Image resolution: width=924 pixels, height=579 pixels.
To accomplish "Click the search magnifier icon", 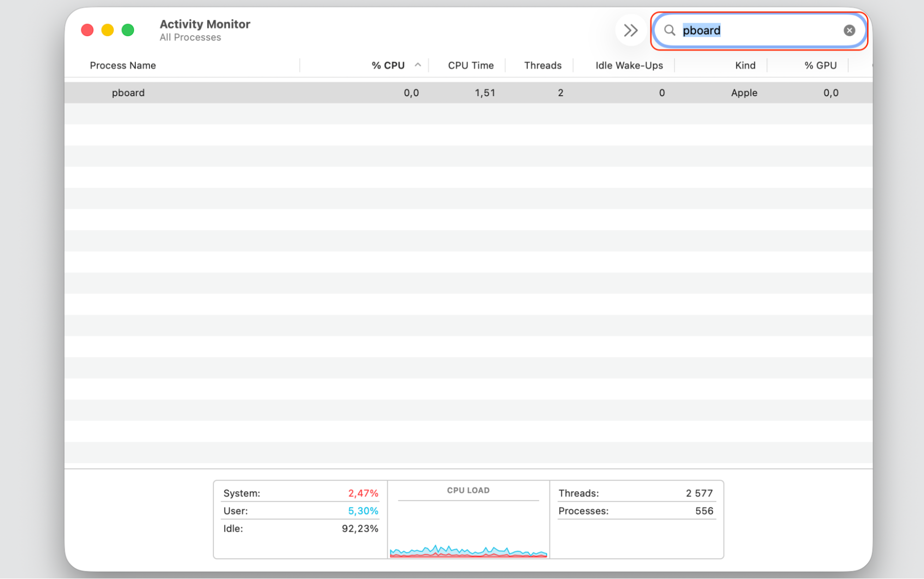I will click(x=669, y=31).
